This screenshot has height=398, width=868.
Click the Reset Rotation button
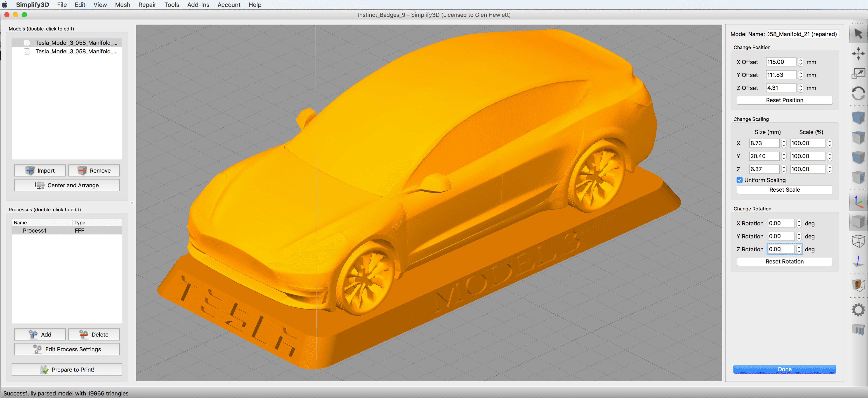784,261
